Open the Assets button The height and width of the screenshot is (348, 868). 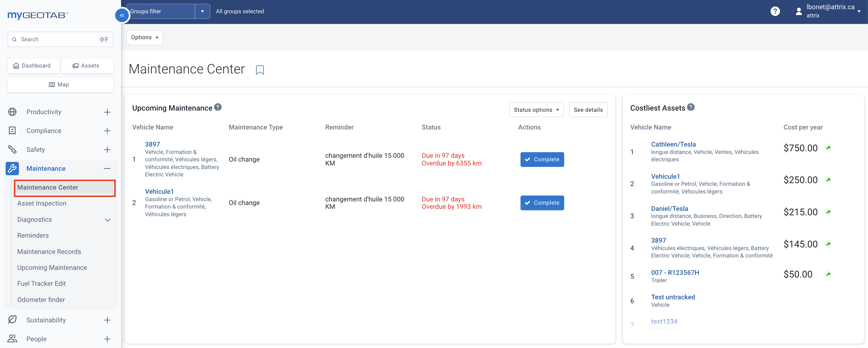(87, 66)
